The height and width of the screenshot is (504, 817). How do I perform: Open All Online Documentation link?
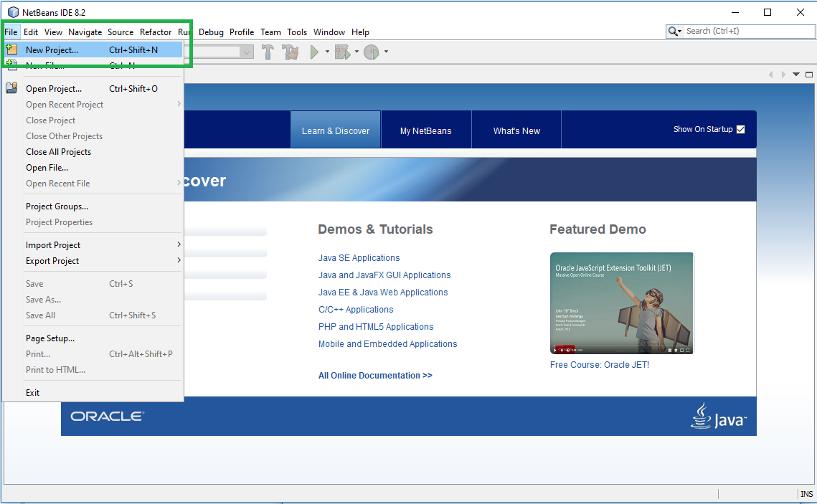point(375,376)
